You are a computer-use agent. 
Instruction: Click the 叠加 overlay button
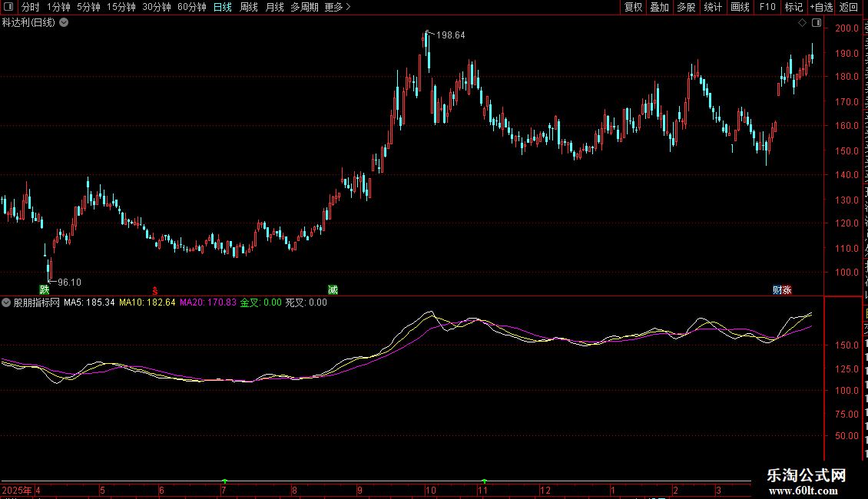pos(660,7)
